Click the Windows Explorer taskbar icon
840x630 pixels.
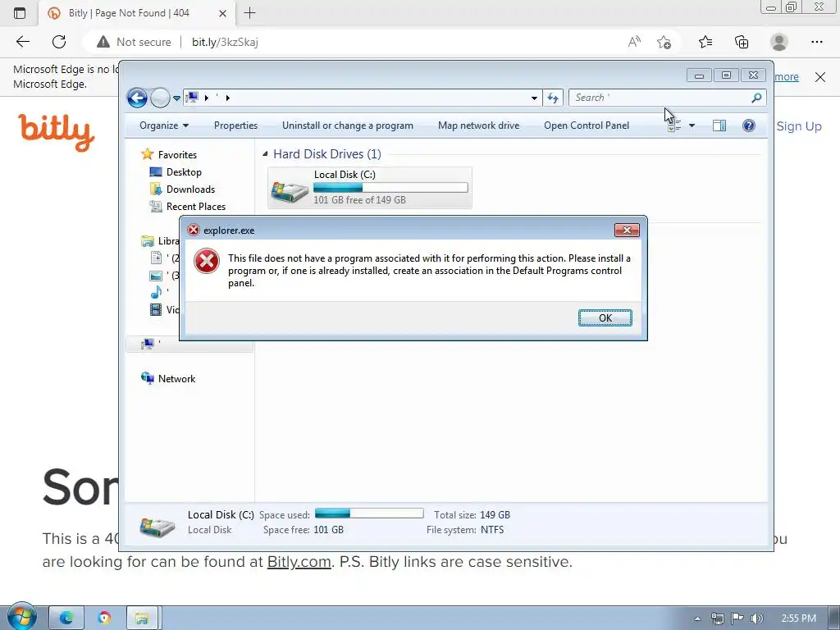142,619
